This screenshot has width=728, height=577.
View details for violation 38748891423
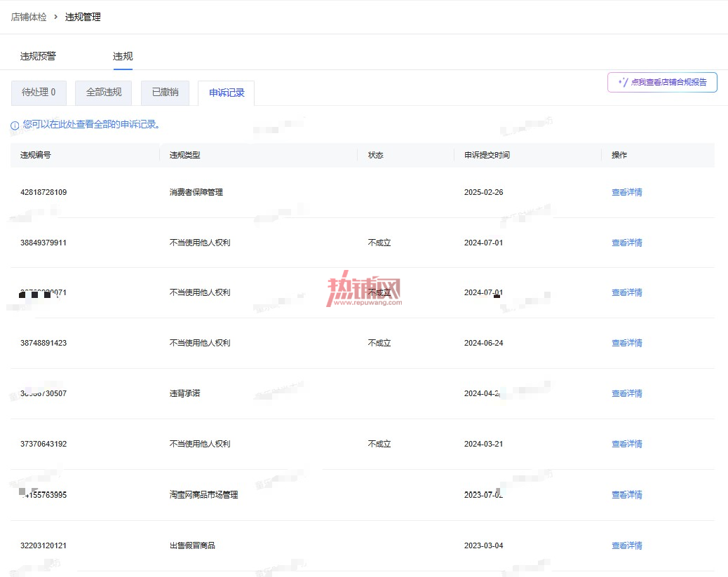click(627, 343)
